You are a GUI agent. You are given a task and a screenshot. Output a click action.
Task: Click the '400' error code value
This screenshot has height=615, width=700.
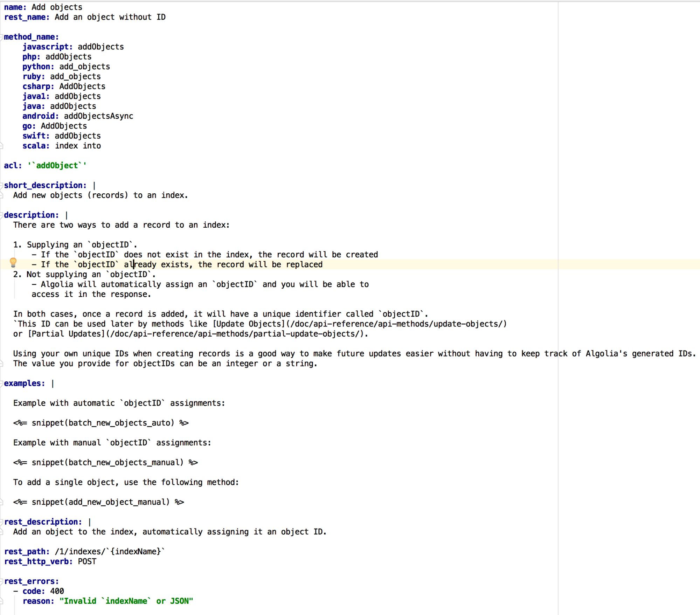(57, 591)
